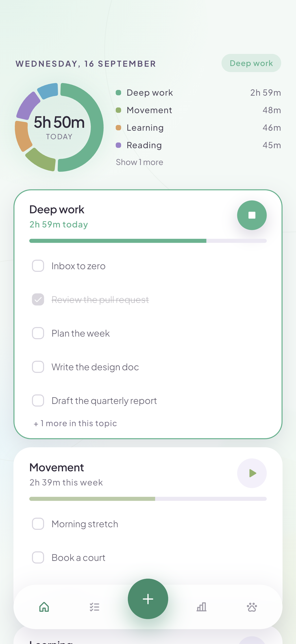Start the Movement timer

click(x=252, y=473)
